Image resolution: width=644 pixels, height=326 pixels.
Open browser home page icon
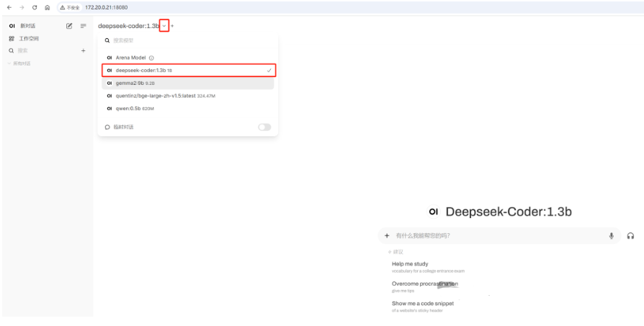pos(48,7)
